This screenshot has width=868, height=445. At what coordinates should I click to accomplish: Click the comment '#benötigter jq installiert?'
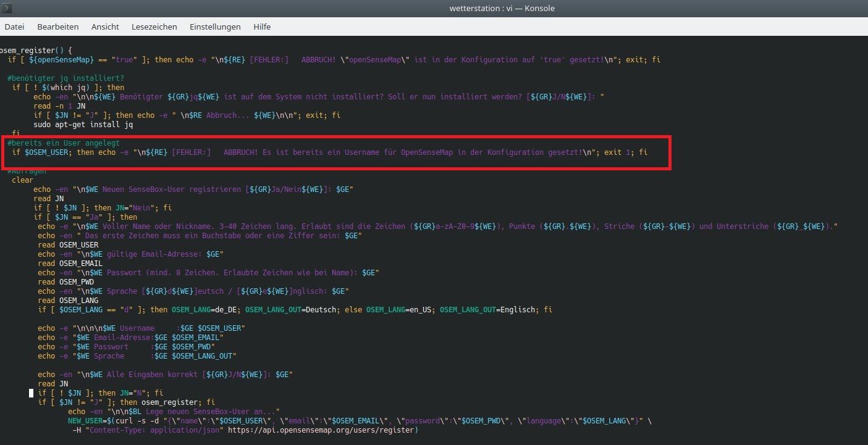coord(65,78)
